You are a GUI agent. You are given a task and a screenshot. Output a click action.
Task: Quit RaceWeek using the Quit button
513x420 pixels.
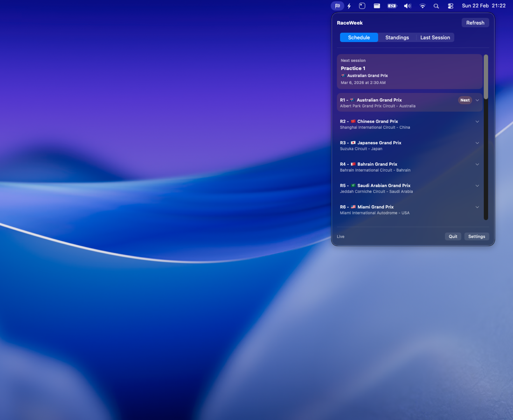pos(453,236)
